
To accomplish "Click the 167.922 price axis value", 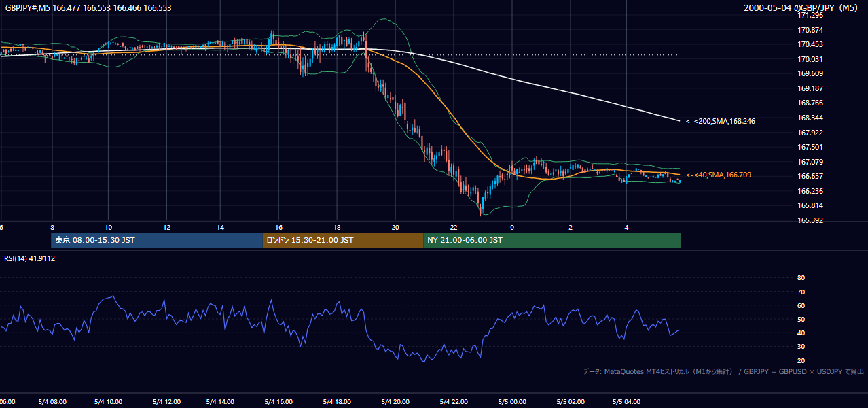I will pos(810,133).
